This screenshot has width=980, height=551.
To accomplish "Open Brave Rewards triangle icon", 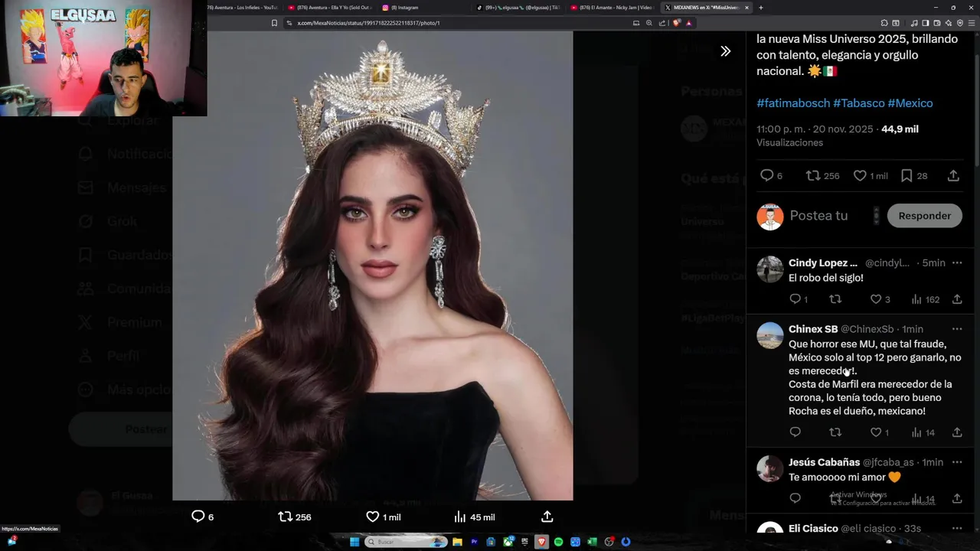I will pos(688,23).
